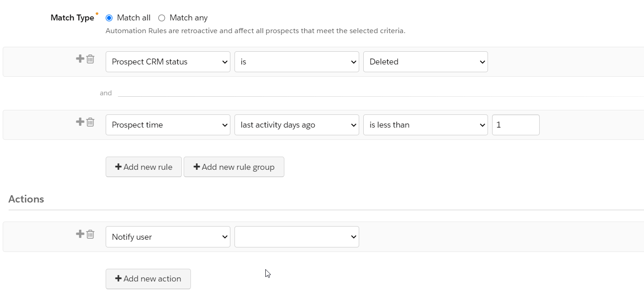Screen dimensions: 644x301
Task: Click the Add new rule group button
Action: pos(234,167)
